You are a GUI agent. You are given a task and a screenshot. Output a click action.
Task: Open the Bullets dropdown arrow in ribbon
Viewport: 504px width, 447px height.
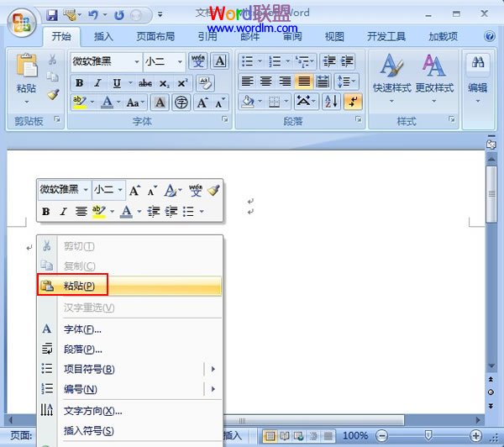click(260, 60)
